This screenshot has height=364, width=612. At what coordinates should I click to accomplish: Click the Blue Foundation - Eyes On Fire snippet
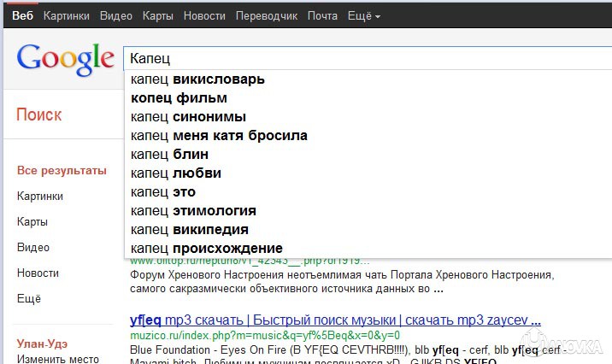click(349, 355)
